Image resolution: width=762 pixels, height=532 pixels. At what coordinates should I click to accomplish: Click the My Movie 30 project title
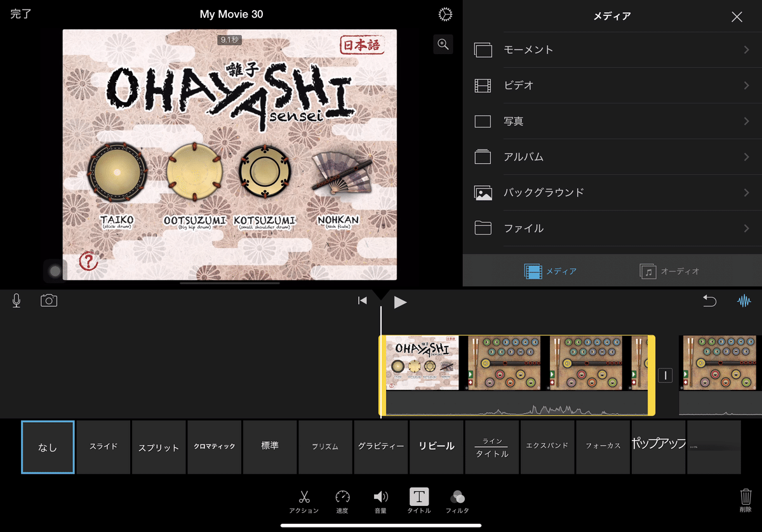click(231, 14)
